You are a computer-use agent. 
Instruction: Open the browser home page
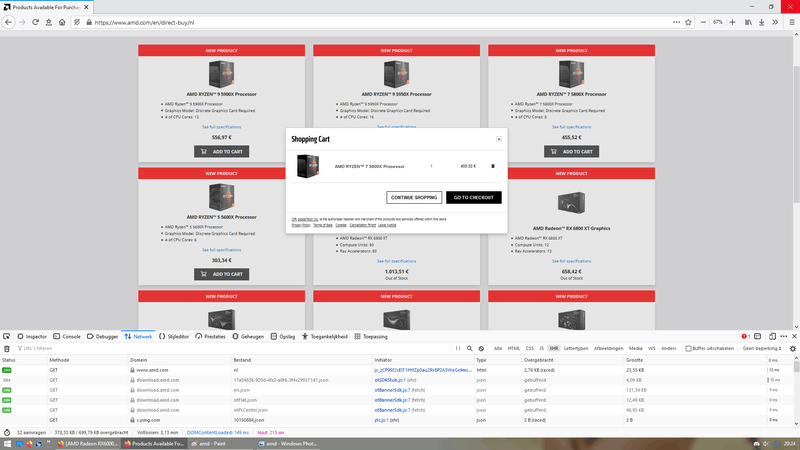62,22
